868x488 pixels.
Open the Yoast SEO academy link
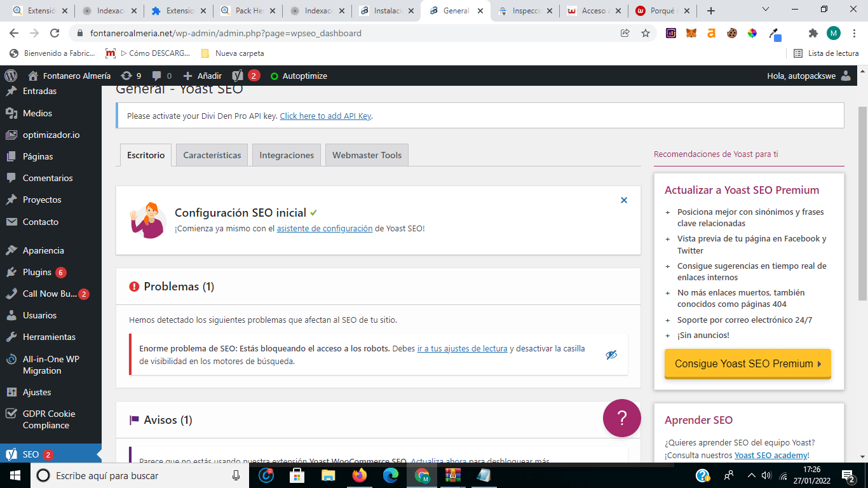pos(771,455)
